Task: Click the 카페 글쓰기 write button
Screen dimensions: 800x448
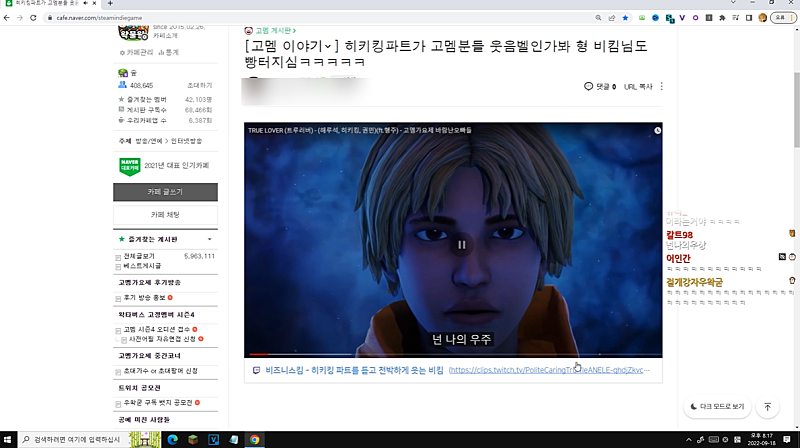Action: (x=165, y=192)
